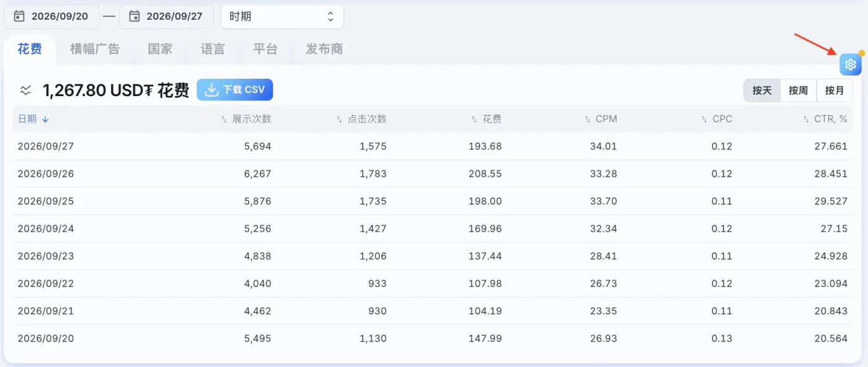Sort by 花费 column arrows
The image size is (868, 367).
point(474,119)
